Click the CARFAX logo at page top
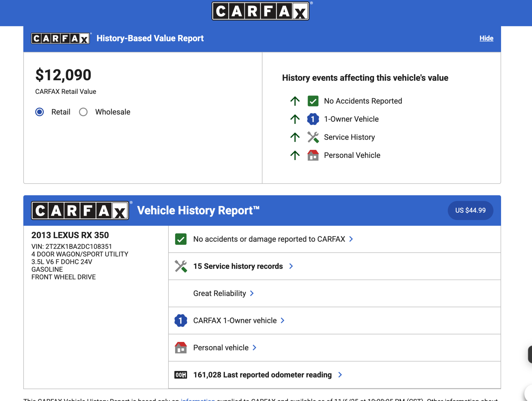The width and height of the screenshot is (532, 401). 260,11
